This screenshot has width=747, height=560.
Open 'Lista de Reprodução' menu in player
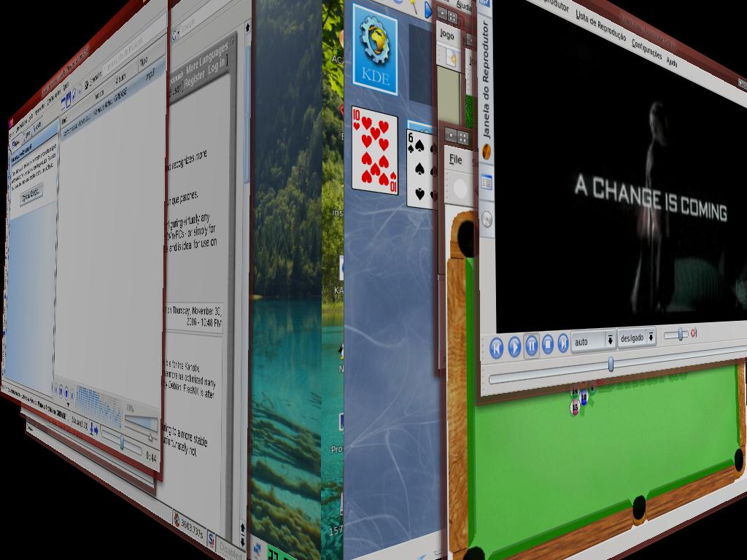[600, 26]
